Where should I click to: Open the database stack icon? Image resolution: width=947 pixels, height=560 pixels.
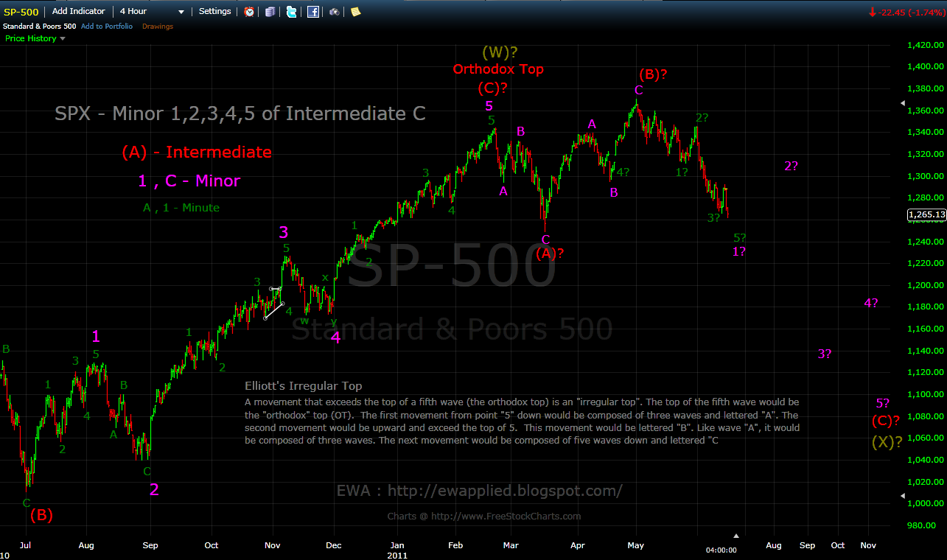(270, 12)
